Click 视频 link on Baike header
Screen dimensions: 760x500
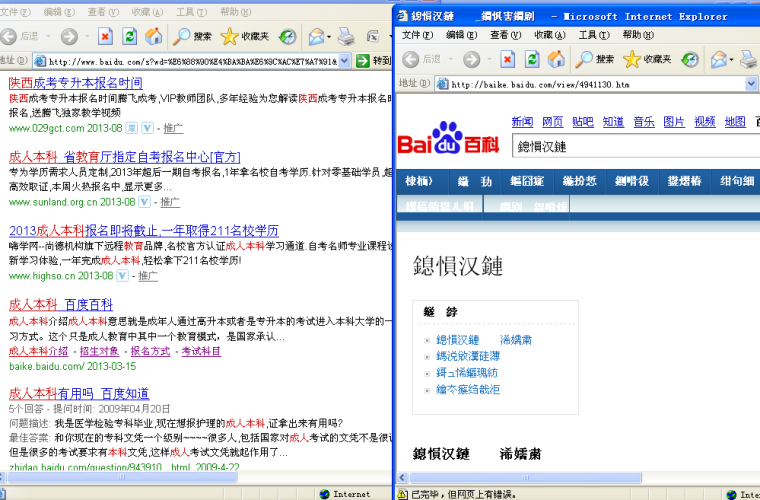[704, 122]
